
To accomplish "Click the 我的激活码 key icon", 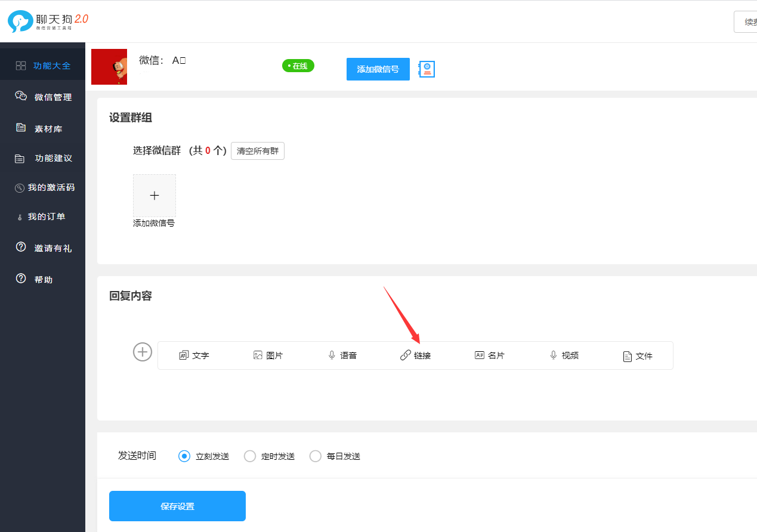I will pyautogui.click(x=20, y=188).
